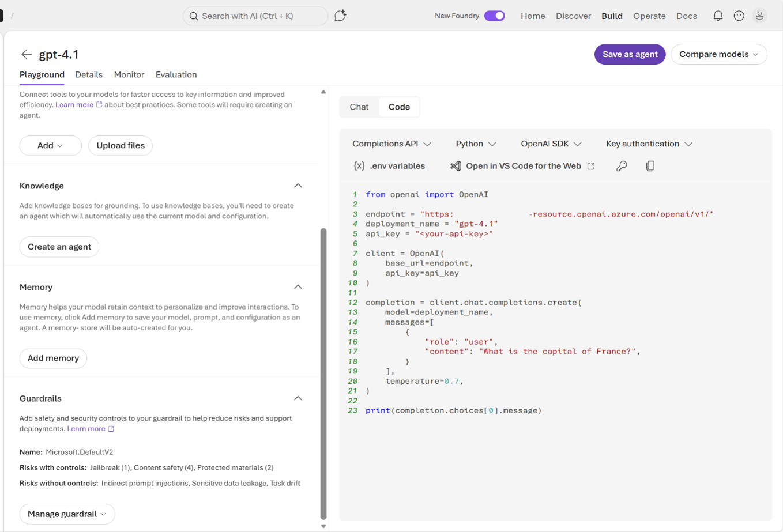Open the notifications bell icon
Image resolution: width=783 pixels, height=532 pixels.
[x=718, y=16]
